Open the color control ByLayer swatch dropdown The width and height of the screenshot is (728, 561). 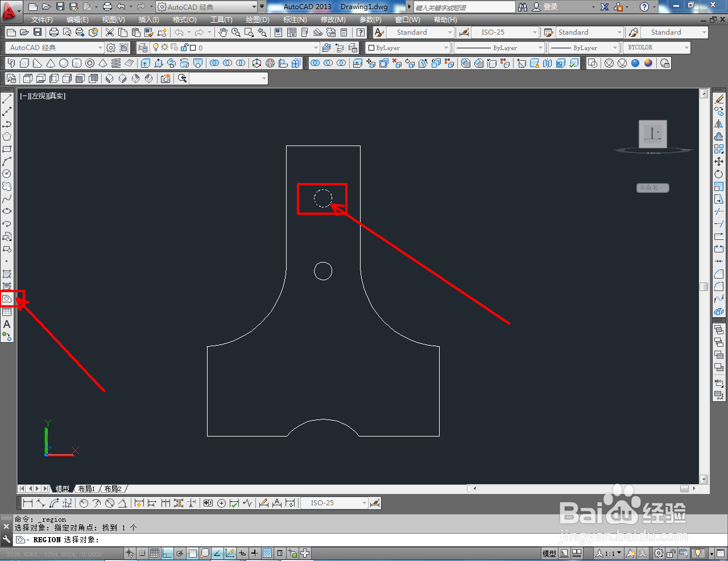click(408, 48)
